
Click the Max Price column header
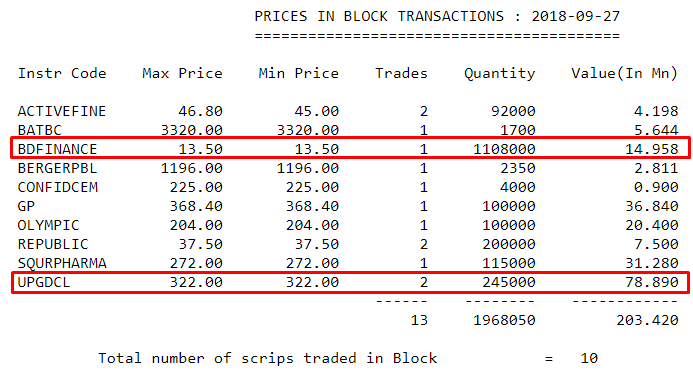[182, 73]
